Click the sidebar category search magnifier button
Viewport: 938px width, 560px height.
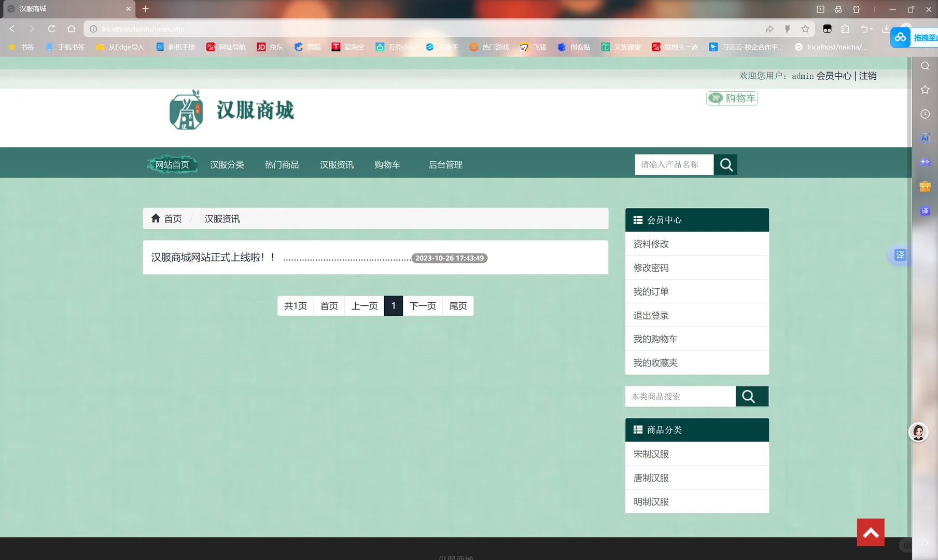click(752, 397)
